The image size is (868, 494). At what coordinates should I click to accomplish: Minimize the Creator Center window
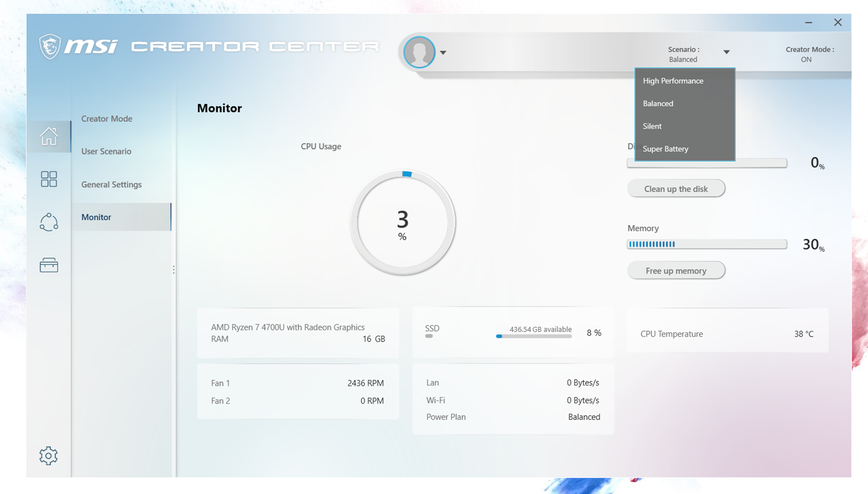(808, 22)
